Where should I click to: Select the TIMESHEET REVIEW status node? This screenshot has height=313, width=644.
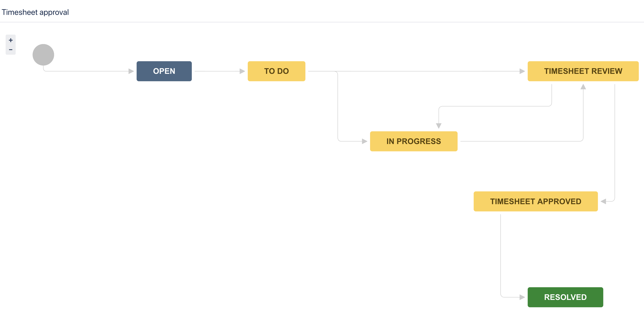point(583,71)
